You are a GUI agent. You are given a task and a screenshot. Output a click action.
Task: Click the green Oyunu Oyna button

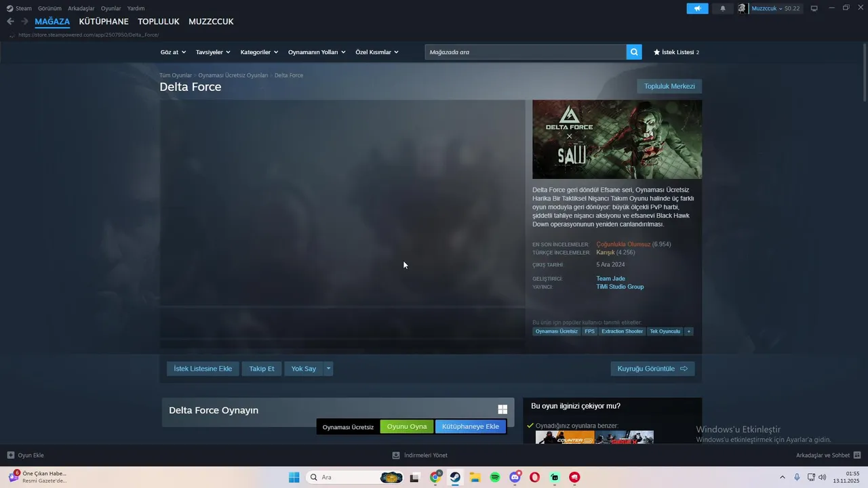click(407, 426)
